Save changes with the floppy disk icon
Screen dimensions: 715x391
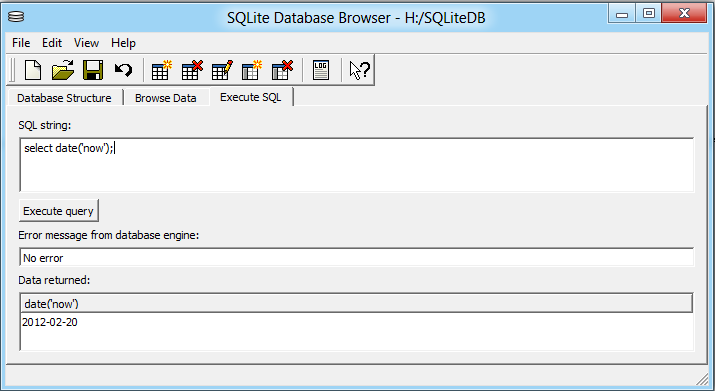tap(93, 70)
